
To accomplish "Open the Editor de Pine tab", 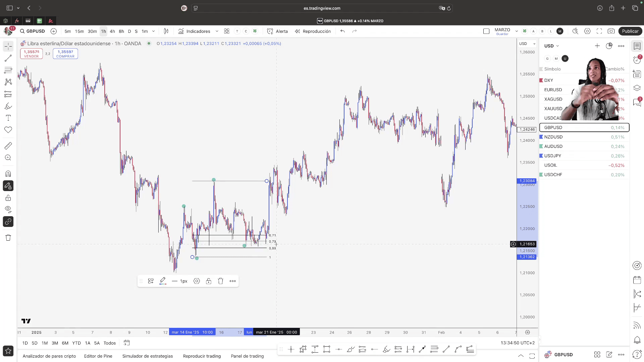I will point(98,356).
